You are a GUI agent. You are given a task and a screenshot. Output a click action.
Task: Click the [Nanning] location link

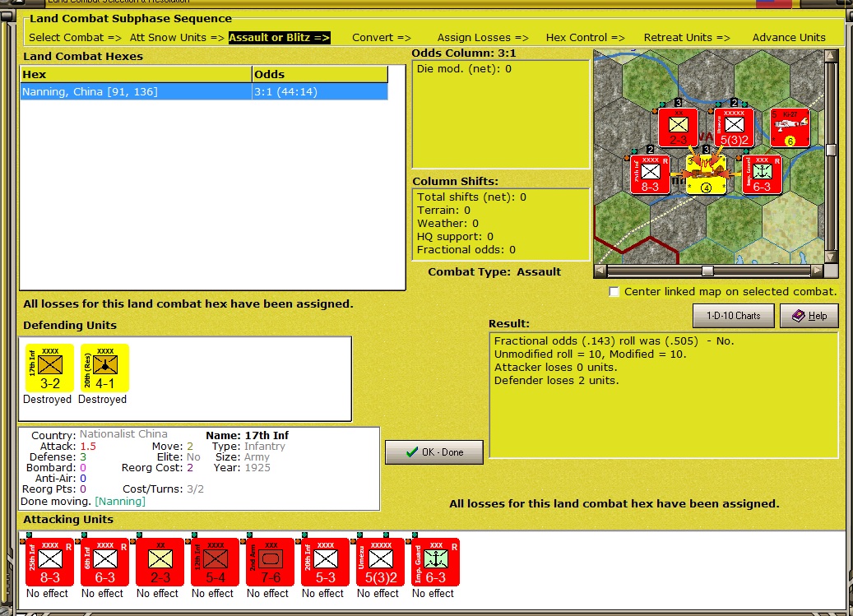(120, 502)
